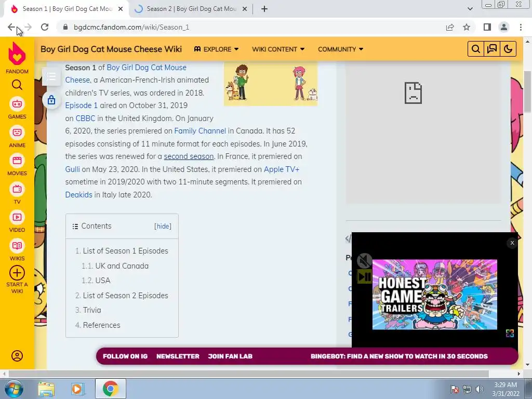Open Chrome side panel icon

pyautogui.click(x=487, y=27)
